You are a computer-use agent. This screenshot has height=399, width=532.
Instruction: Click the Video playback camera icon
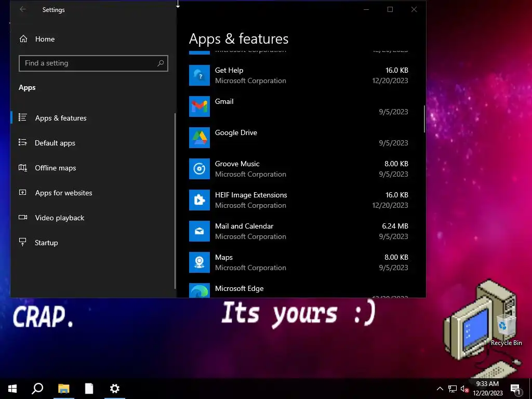pos(23,217)
